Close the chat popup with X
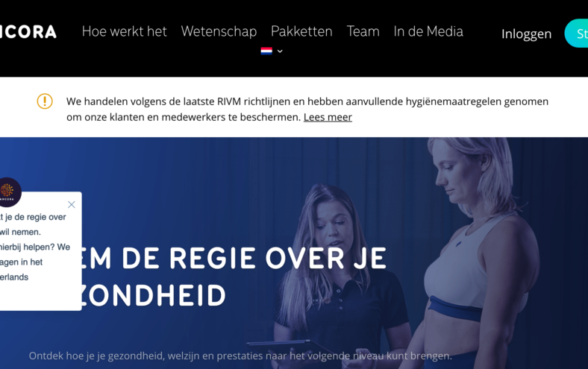 coord(71,204)
